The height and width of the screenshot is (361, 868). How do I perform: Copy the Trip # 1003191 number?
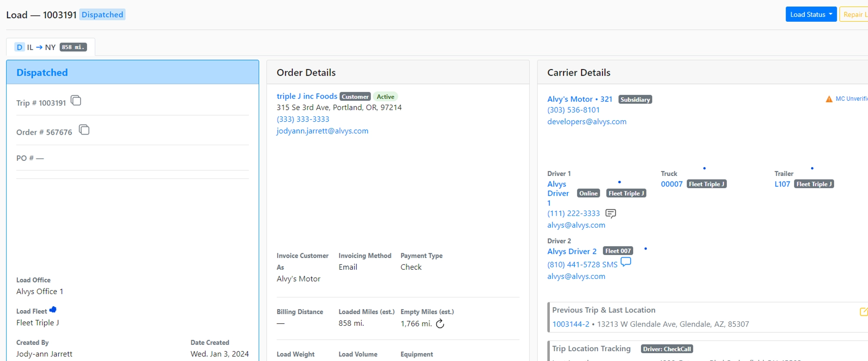(x=76, y=100)
